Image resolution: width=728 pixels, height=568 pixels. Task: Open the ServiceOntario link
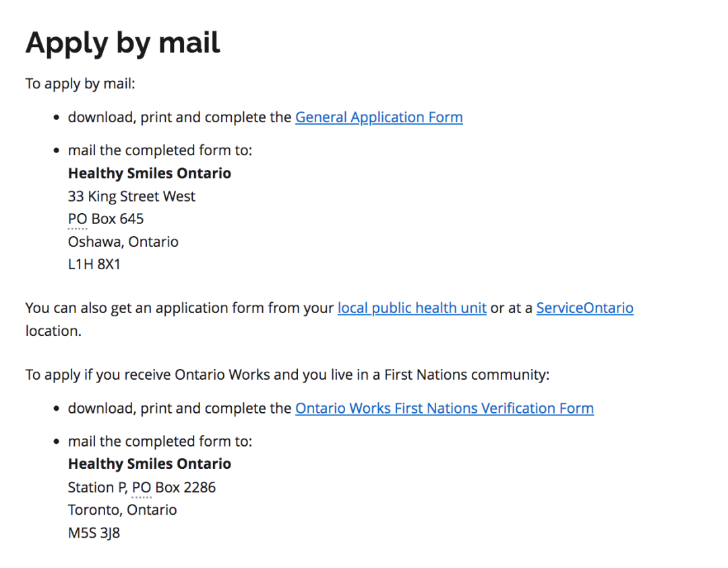coord(584,308)
